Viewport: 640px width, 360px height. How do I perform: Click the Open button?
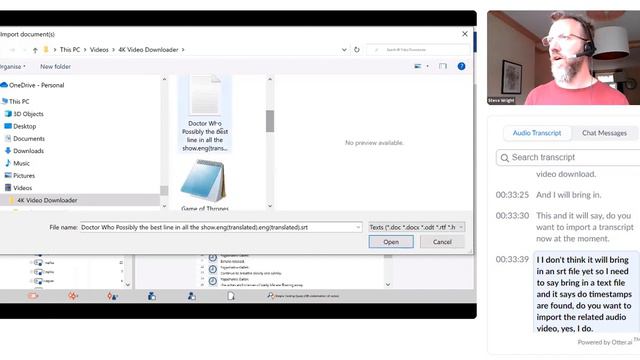[391, 242]
